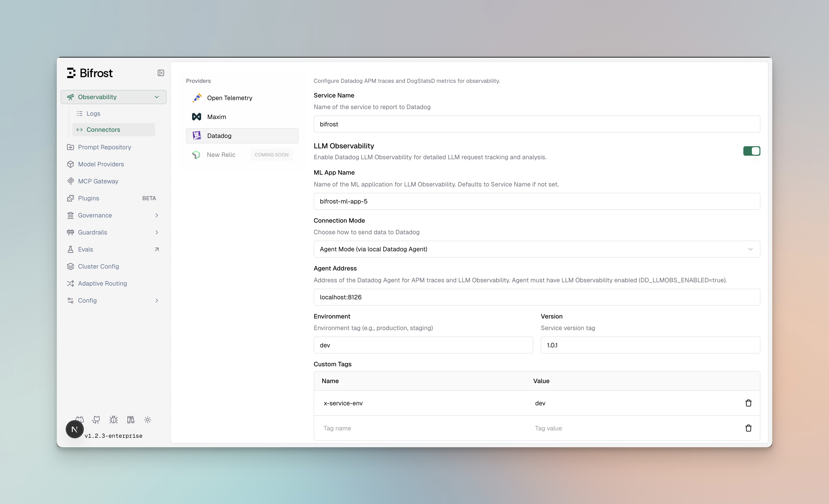Edit the Service Name field

[537, 124]
